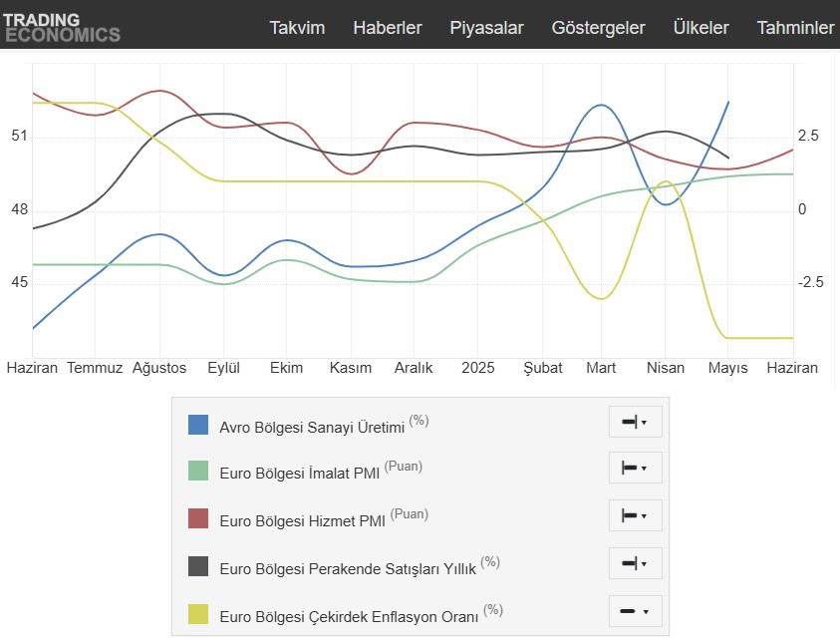Select Euro Bölgesi Çekirdek Enflasyon Oranı label
This screenshot has width=840, height=643.
coord(349,617)
